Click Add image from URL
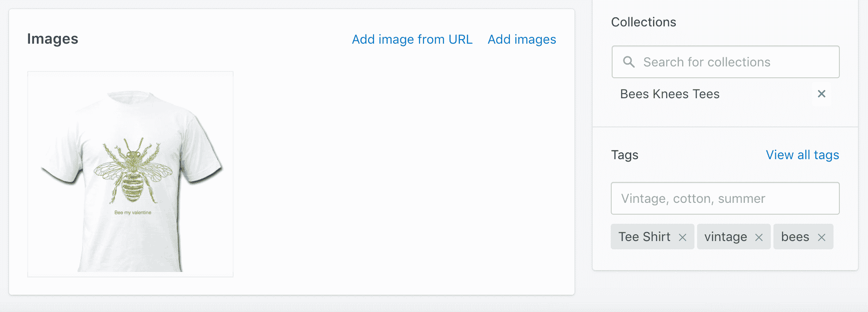The image size is (868, 312). (x=412, y=40)
